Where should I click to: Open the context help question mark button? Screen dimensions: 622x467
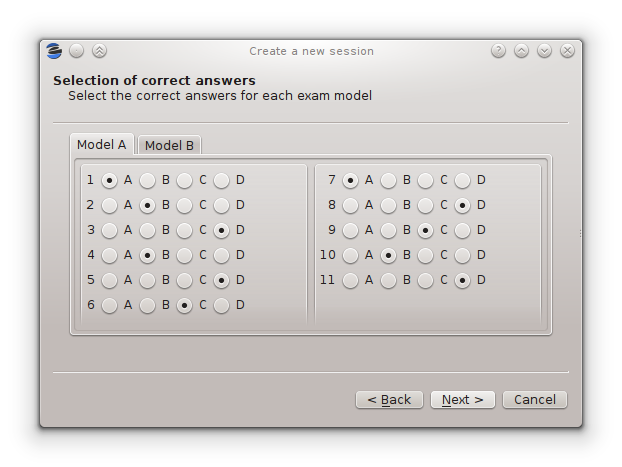point(498,51)
